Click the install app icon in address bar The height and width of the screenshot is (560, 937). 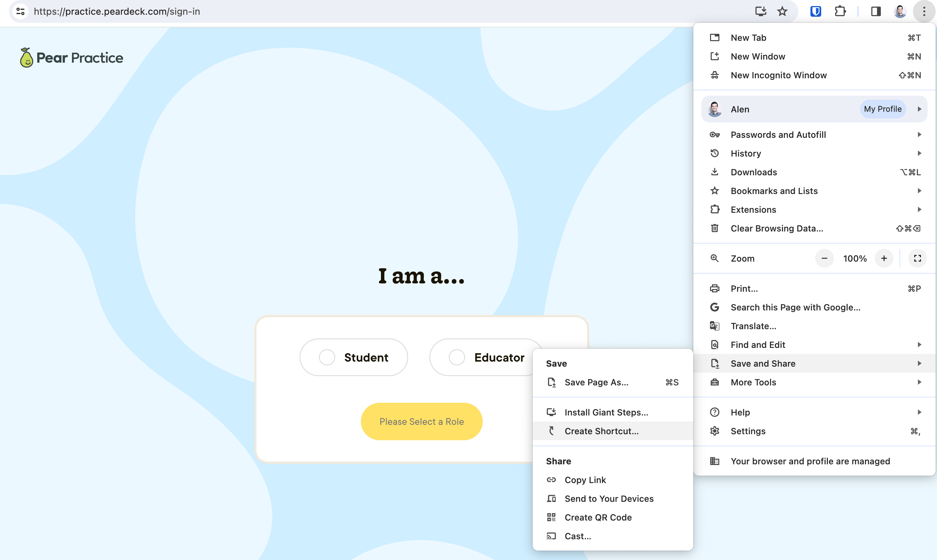click(x=760, y=11)
